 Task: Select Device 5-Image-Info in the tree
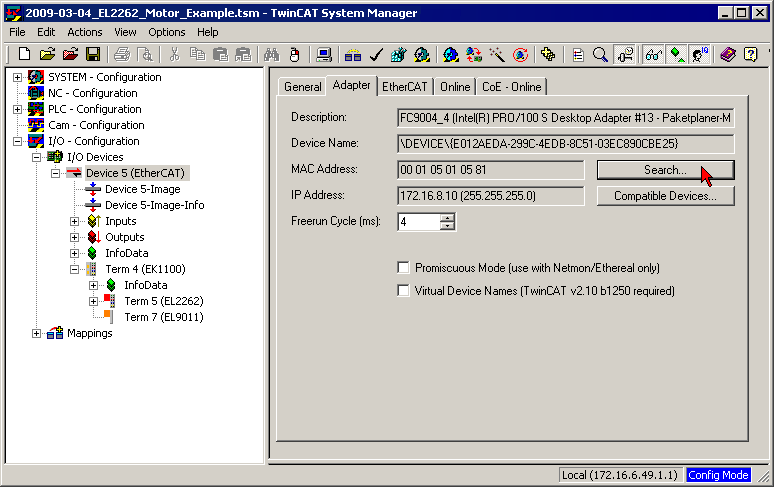point(155,205)
